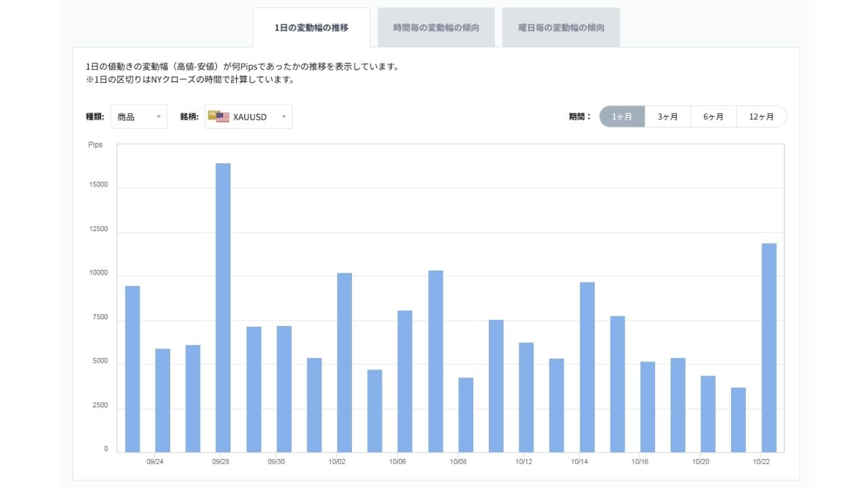This screenshot has height=488, width=868.
Task: Click the chart bar for 09/24
Action: coord(163,401)
